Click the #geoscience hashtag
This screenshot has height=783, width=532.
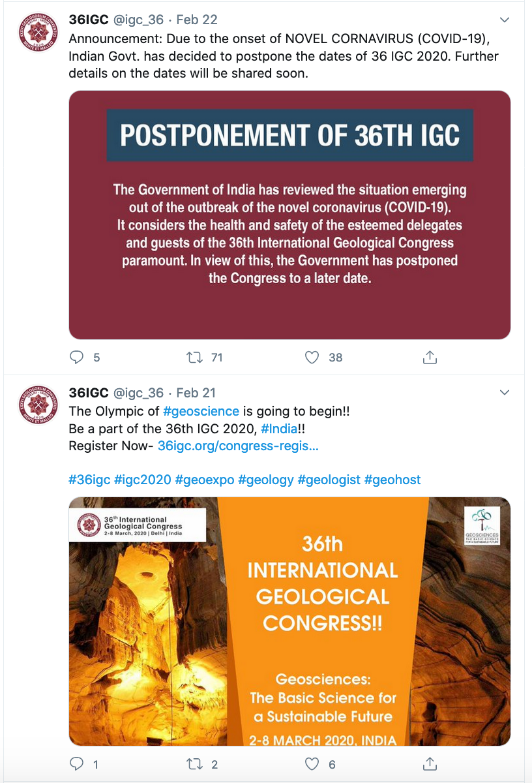click(201, 411)
